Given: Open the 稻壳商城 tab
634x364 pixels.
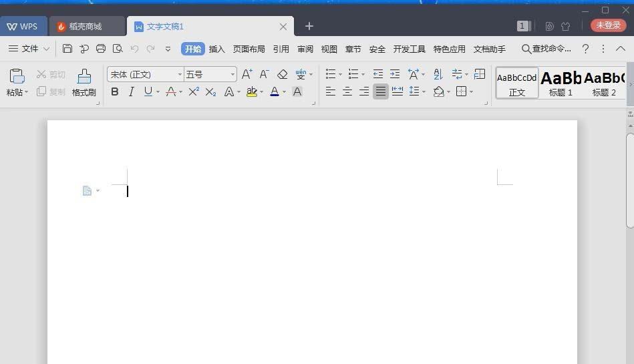Looking at the screenshot, I should pyautogui.click(x=87, y=26).
